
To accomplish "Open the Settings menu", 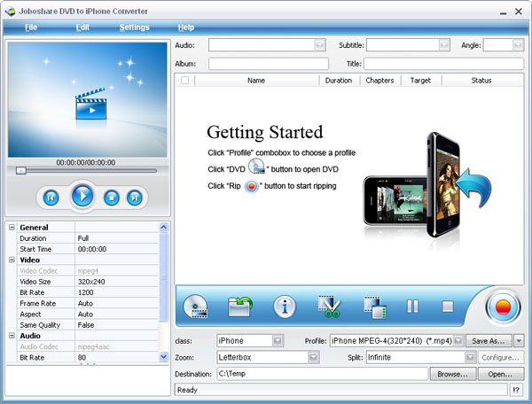I will point(135,27).
